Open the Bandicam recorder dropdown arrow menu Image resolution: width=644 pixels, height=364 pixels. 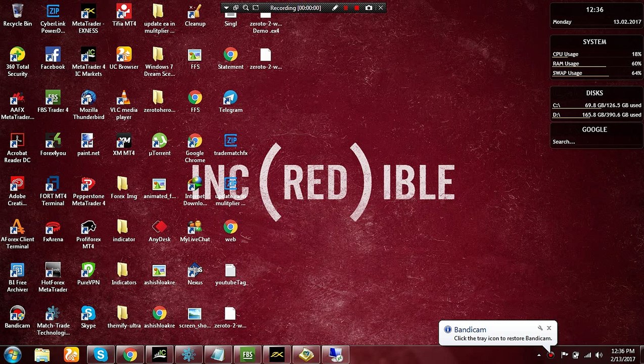(226, 8)
